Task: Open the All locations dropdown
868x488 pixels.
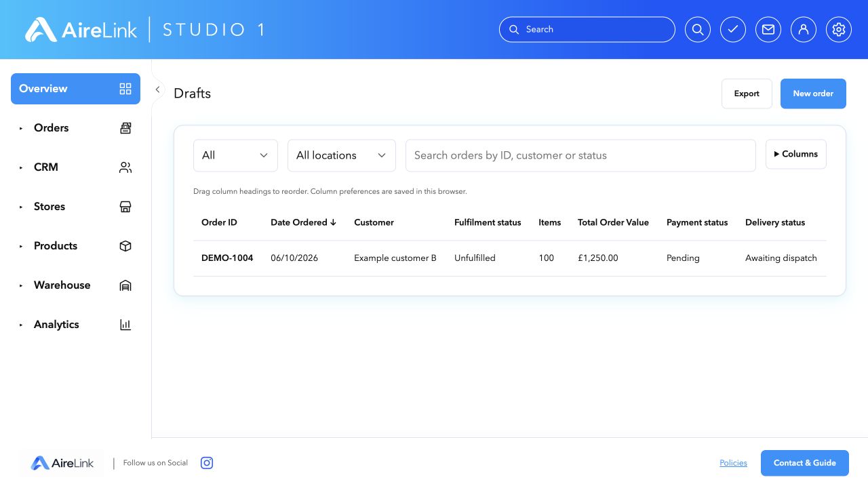Action: pos(342,156)
